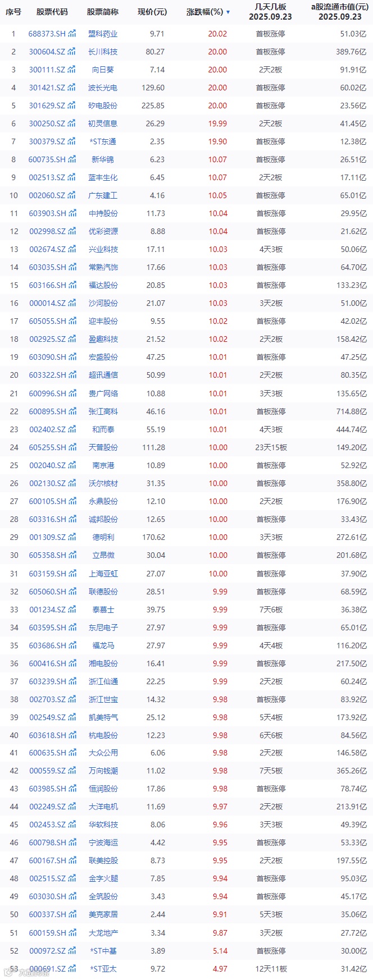Open chart icon beside 600159.SH
This screenshot has width=373, height=980.
pos(71,933)
